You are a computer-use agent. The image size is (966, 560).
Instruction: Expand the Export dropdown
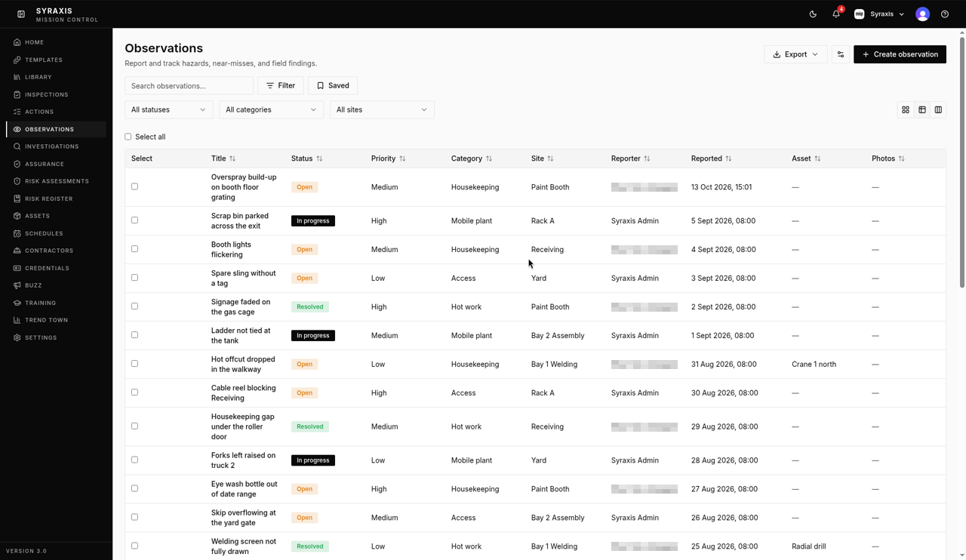tap(795, 54)
